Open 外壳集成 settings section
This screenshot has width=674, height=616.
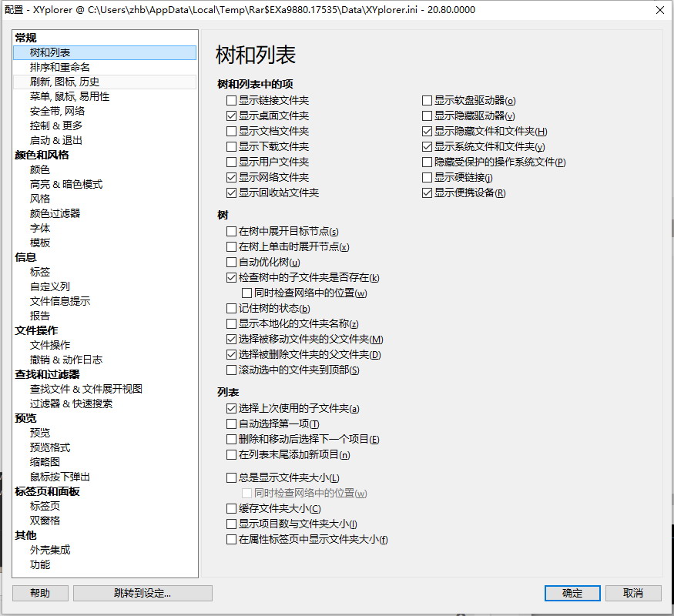(50, 550)
